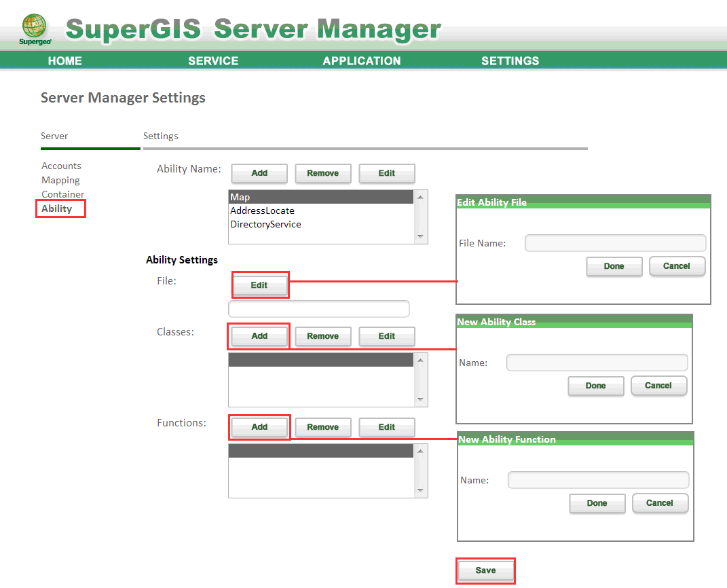Select AddressLocate in the ability list
Viewport: 727px width, 588px height.
click(x=321, y=210)
